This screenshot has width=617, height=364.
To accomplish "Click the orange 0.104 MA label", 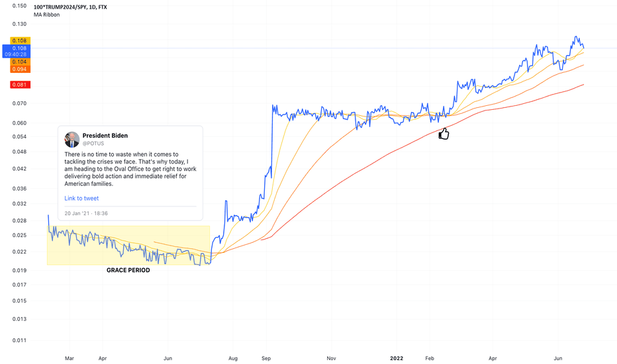I will coord(20,62).
